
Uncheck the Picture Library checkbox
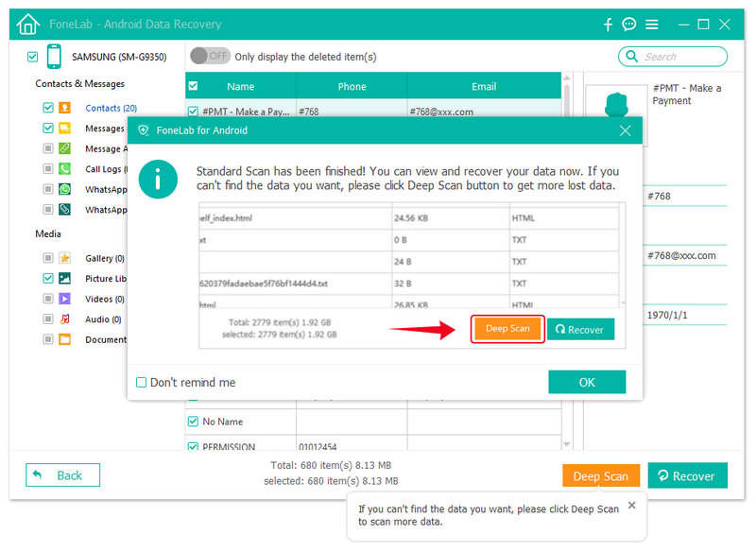point(48,278)
